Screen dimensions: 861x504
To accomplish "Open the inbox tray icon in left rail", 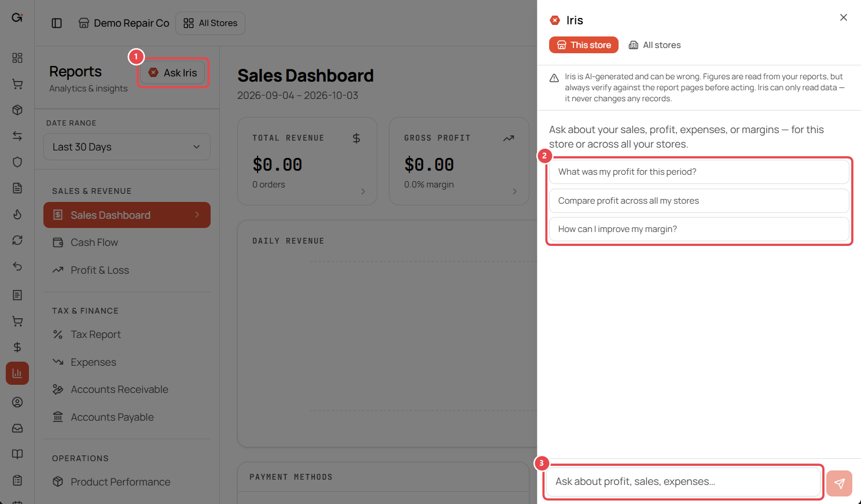I will [17, 428].
